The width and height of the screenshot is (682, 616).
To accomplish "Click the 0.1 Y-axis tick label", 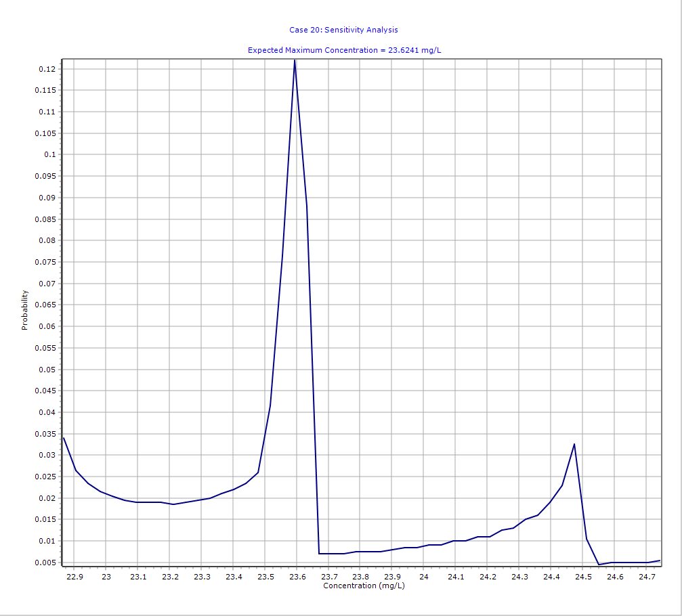I will pos(49,154).
